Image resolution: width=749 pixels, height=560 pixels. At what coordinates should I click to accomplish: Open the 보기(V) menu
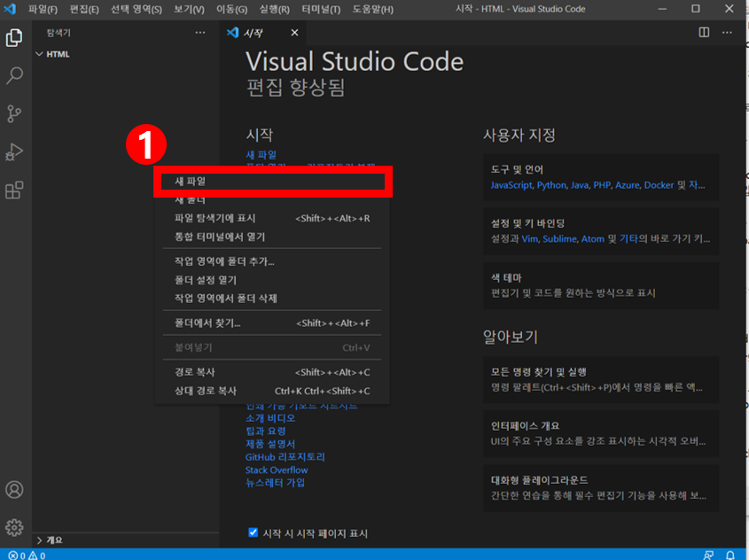(x=189, y=9)
